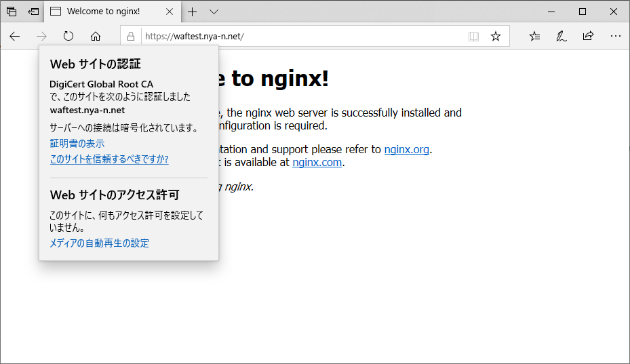Click このサイトを信頼するべきですか? link

point(109,159)
